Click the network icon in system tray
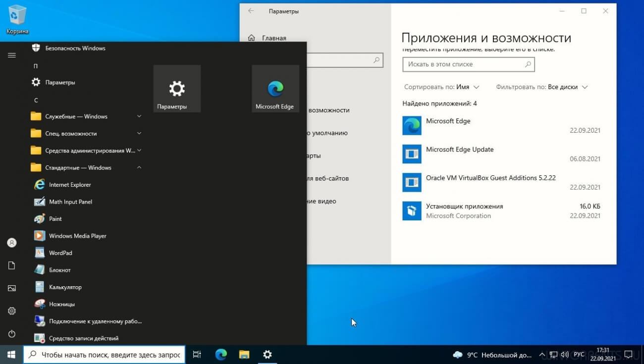 (553, 355)
